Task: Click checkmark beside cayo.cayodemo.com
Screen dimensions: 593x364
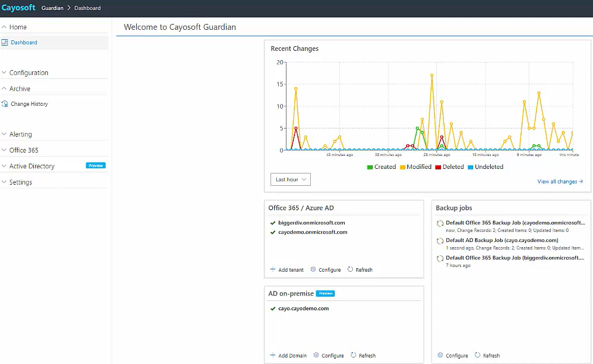Action: coord(273,308)
